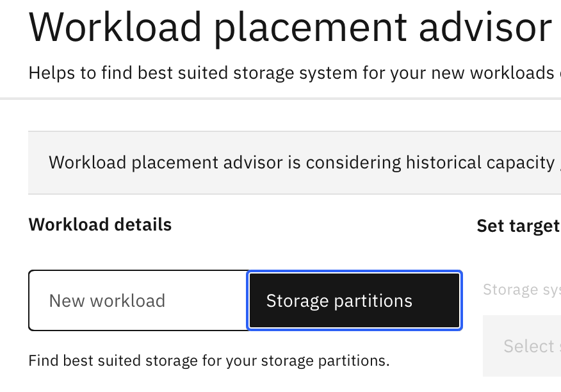561x392 pixels.
Task: Click the word 'Workload' in the page title
Action: pyautogui.click(x=114, y=26)
